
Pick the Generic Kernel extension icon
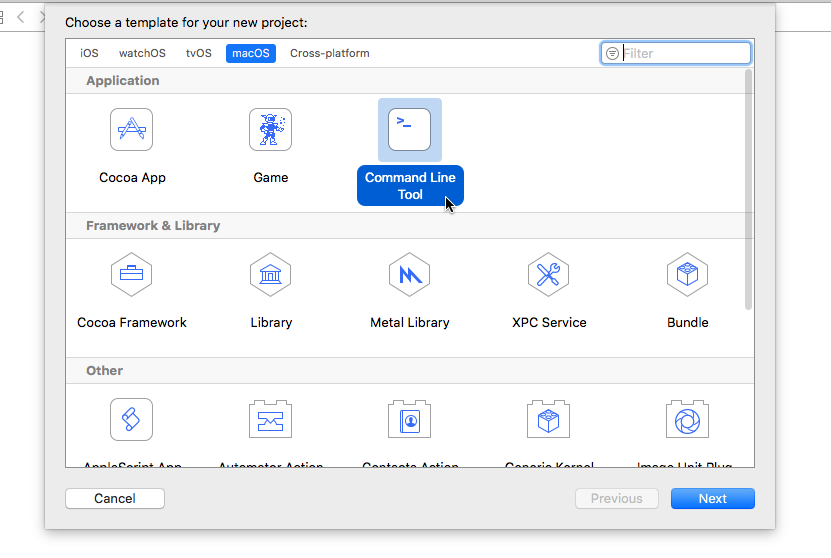click(549, 419)
